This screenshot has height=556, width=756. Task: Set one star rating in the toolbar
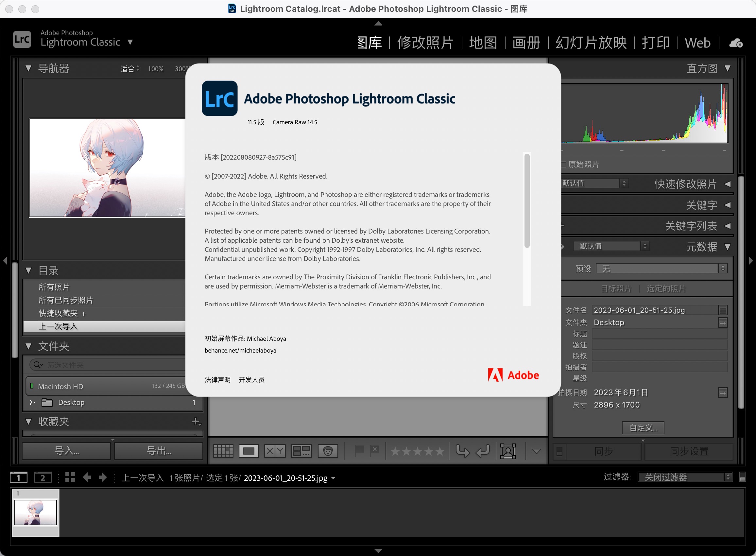(x=395, y=451)
